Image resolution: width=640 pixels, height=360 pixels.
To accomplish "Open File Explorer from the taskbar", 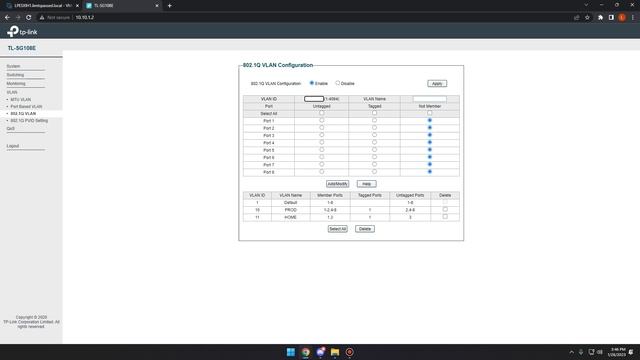I will [x=335, y=352].
